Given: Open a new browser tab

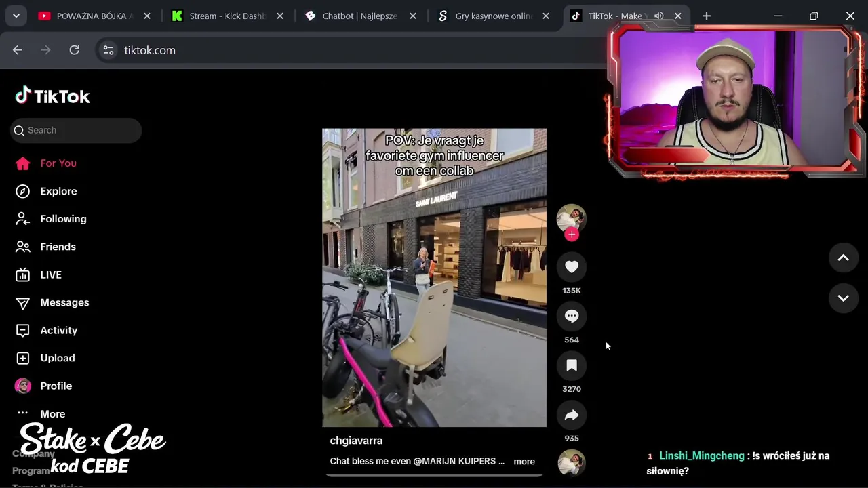Looking at the screenshot, I should [707, 16].
